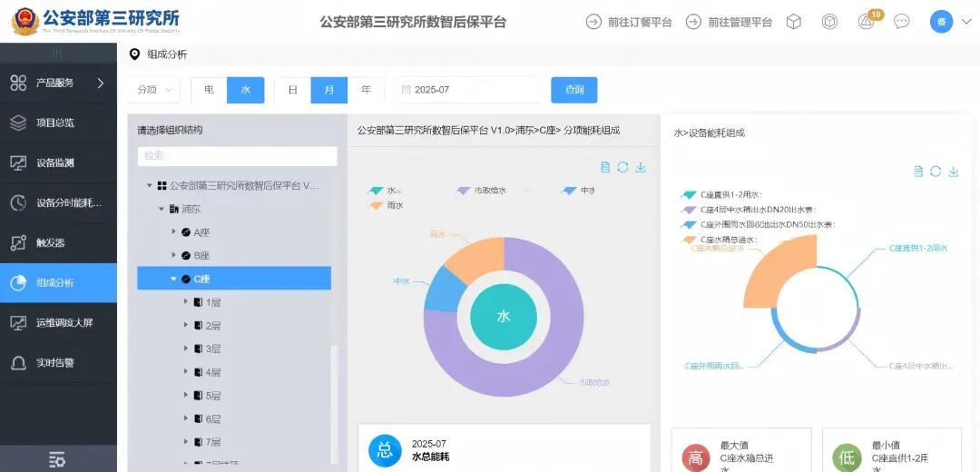Expand the 产品服务 submenu chevron
980x472 pixels.
pyautogui.click(x=101, y=83)
